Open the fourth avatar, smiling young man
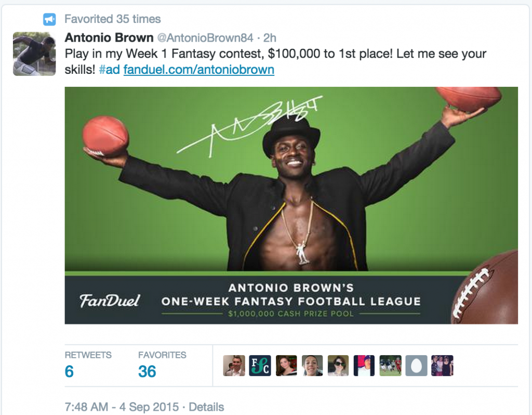 pyautogui.click(x=312, y=366)
